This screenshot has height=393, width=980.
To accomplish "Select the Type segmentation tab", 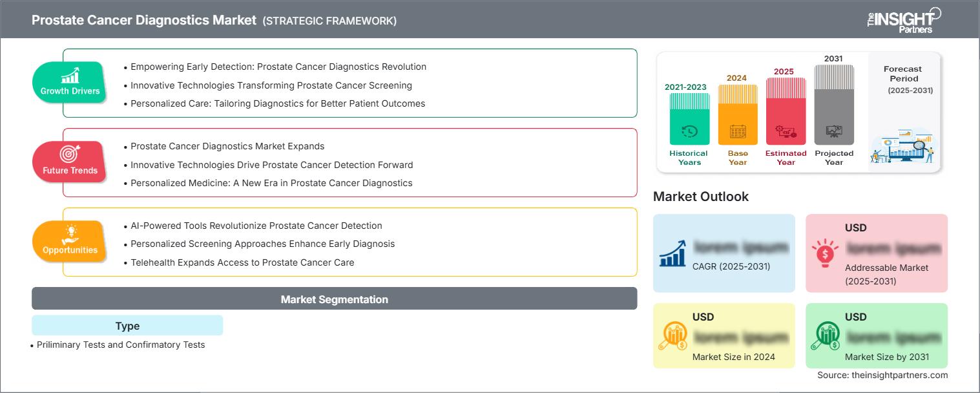I will 127,326.
